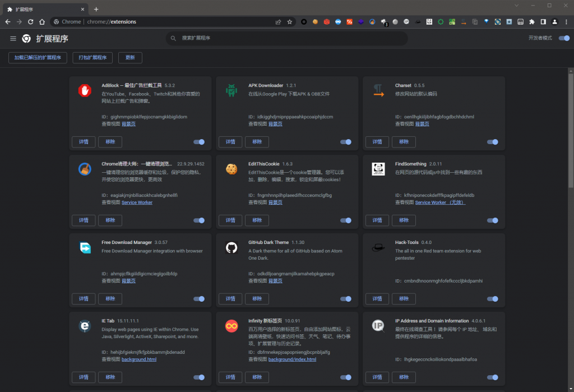Go to the browser home page

pyautogui.click(x=42, y=22)
